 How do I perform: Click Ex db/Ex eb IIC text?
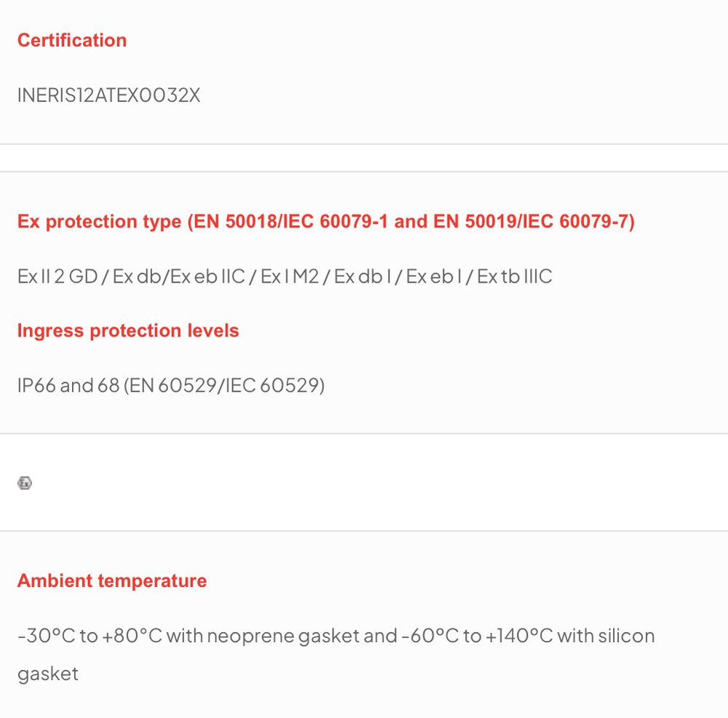(179, 276)
